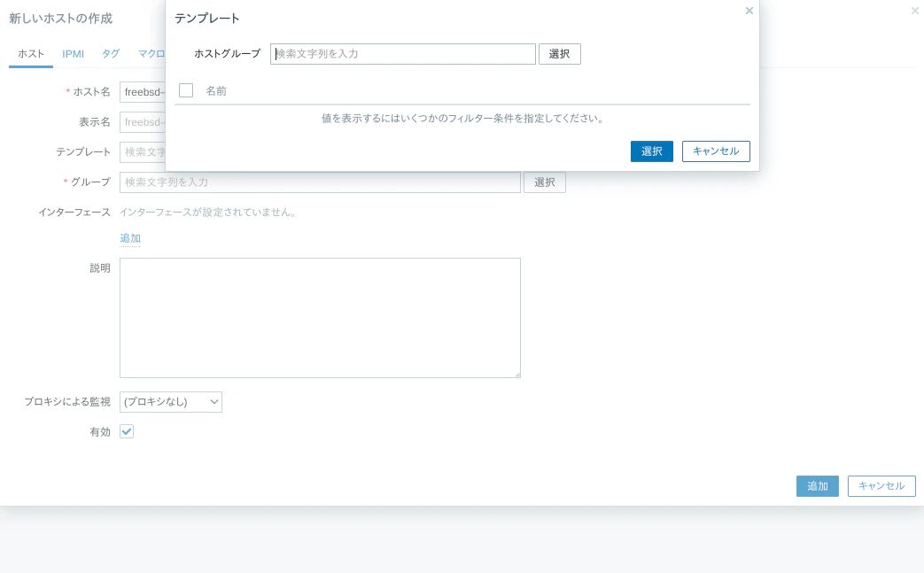
Task: Enable the 名前 checkbox in the dialog
Action: [x=186, y=90]
